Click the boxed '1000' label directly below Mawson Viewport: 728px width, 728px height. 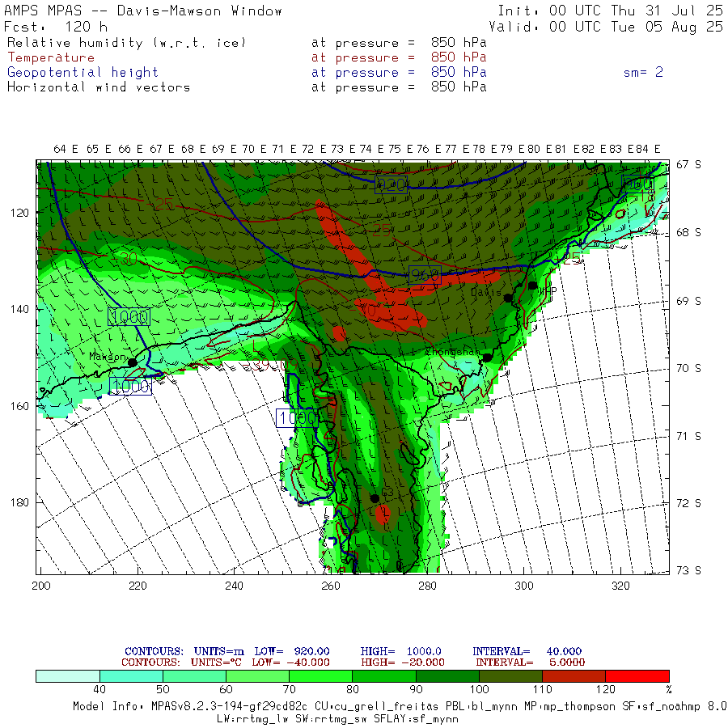[130, 386]
